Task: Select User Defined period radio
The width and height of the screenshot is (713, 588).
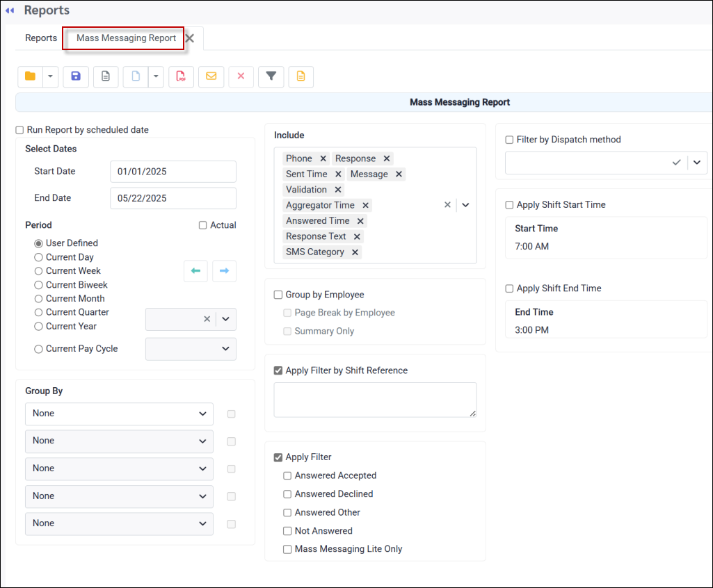Action: click(x=39, y=243)
